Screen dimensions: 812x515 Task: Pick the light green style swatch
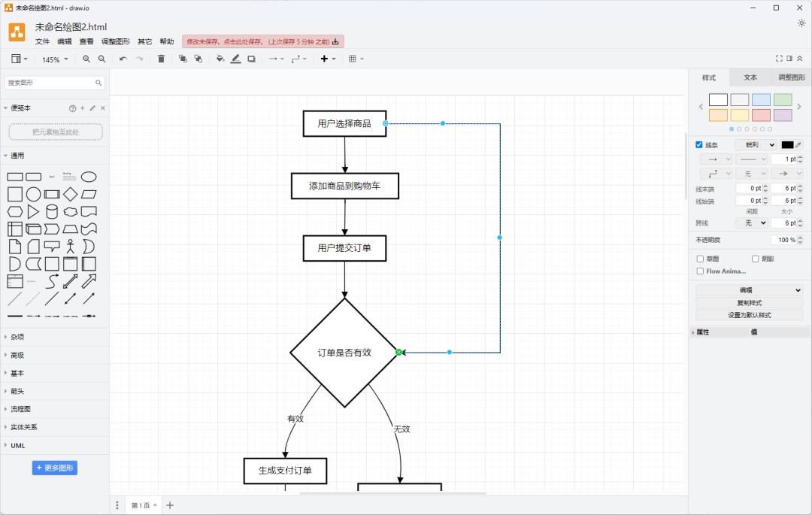[x=783, y=99]
